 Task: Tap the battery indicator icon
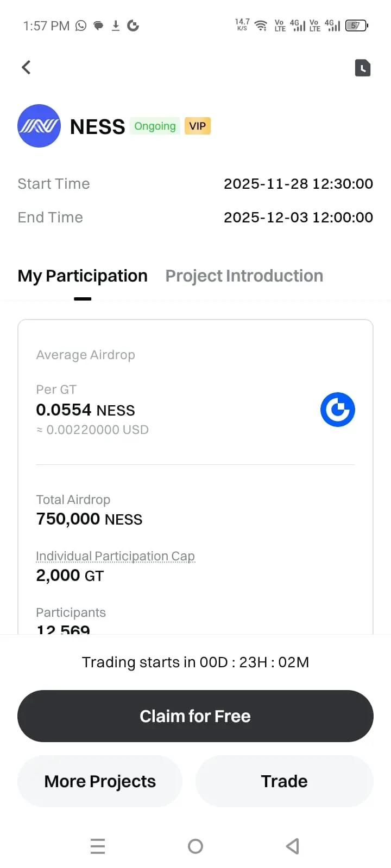356,25
